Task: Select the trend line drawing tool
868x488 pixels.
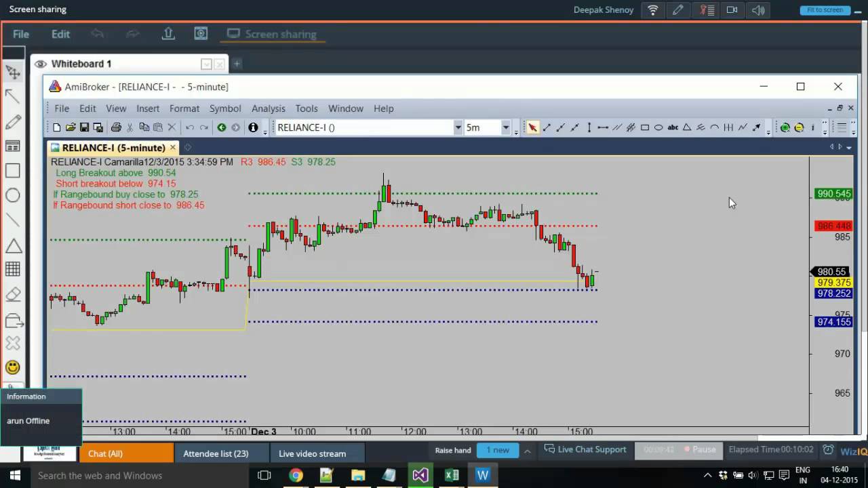Action: coord(547,127)
